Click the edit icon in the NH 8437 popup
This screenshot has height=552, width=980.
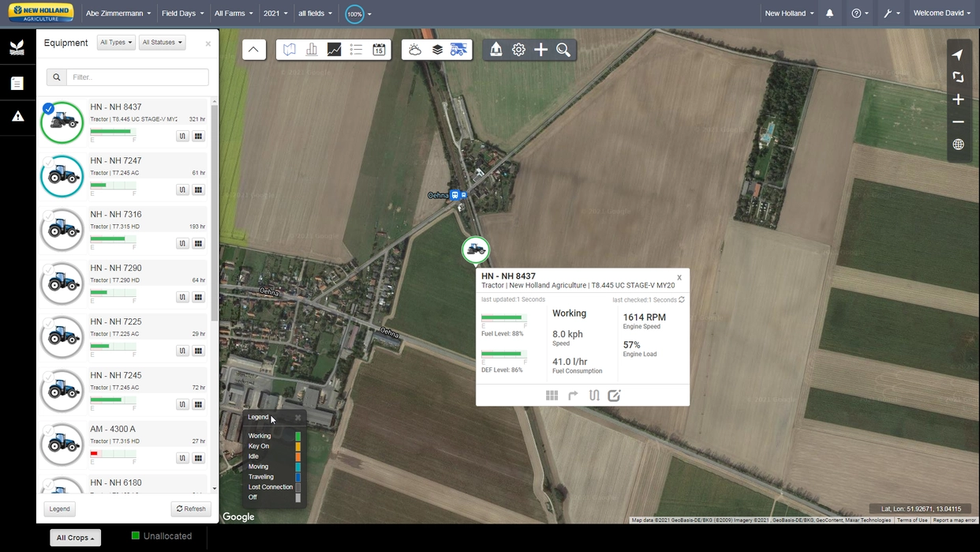[614, 395]
